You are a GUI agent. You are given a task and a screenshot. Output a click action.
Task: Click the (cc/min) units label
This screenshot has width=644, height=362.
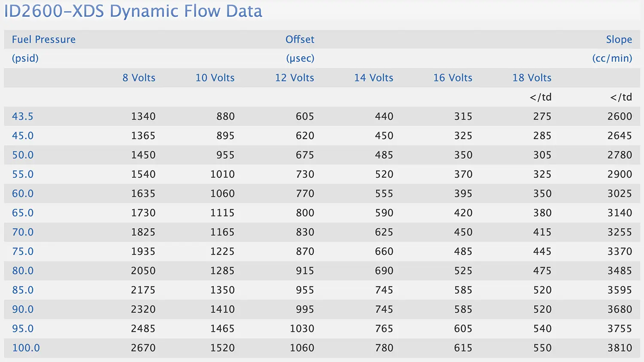(612, 58)
